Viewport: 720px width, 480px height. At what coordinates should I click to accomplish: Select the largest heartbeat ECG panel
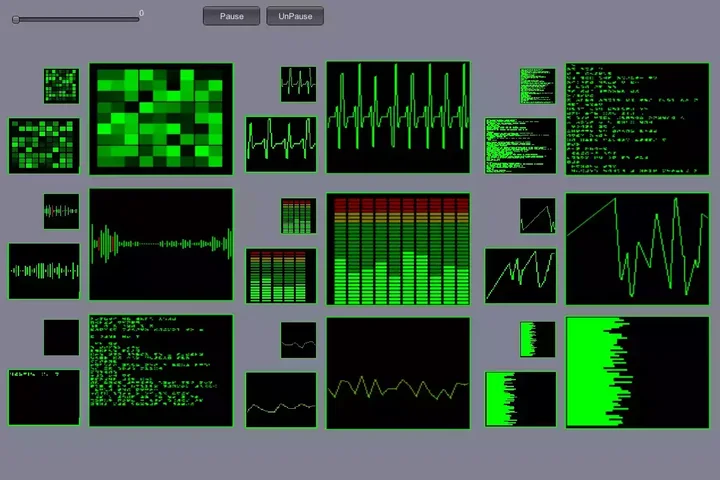click(x=398, y=117)
